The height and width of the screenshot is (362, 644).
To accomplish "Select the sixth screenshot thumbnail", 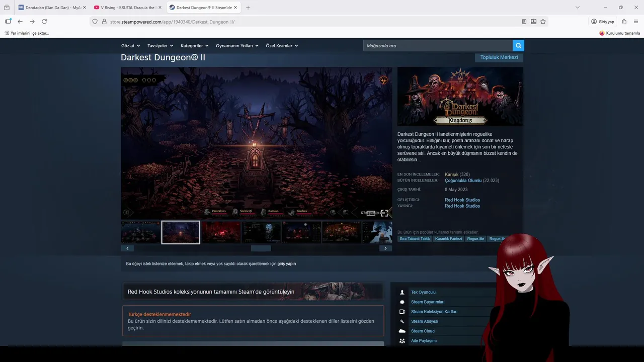I will 342,232.
